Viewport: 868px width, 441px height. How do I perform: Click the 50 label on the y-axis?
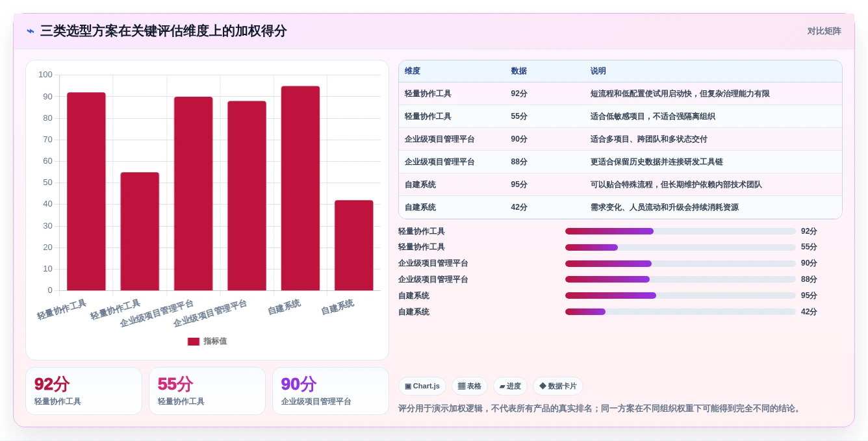[47, 183]
